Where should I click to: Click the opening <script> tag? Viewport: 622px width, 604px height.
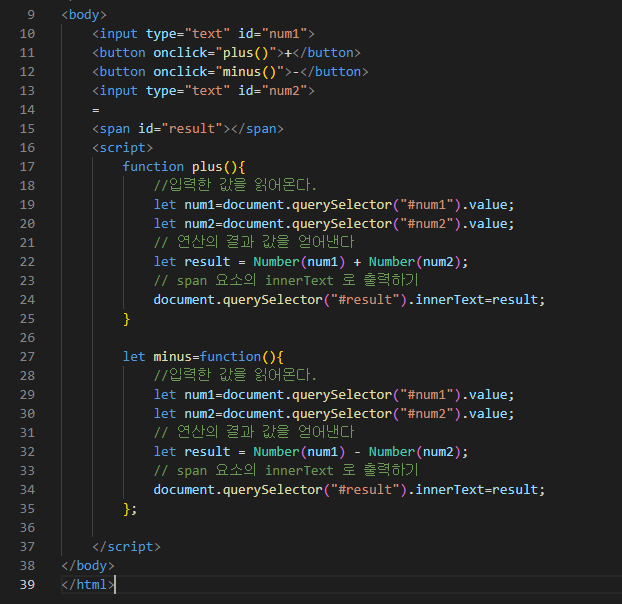[x=123, y=148]
